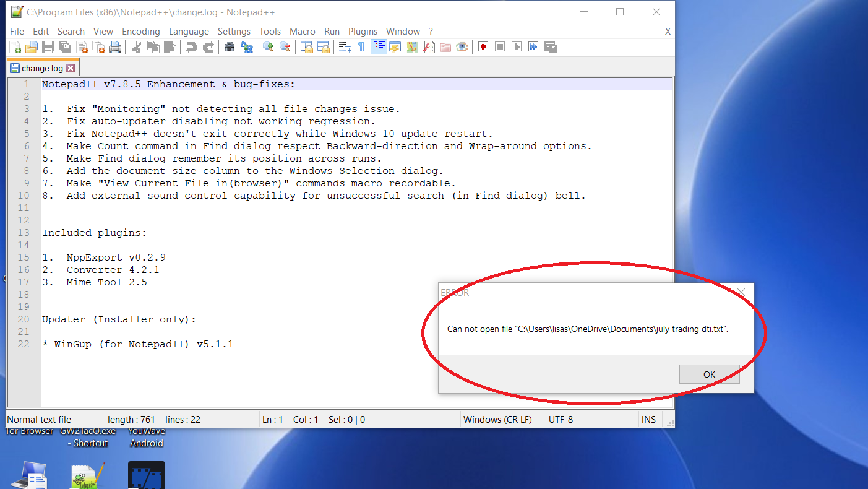The width and height of the screenshot is (868, 489).
Task: Click the X at the menu bar's right end
Action: click(668, 32)
